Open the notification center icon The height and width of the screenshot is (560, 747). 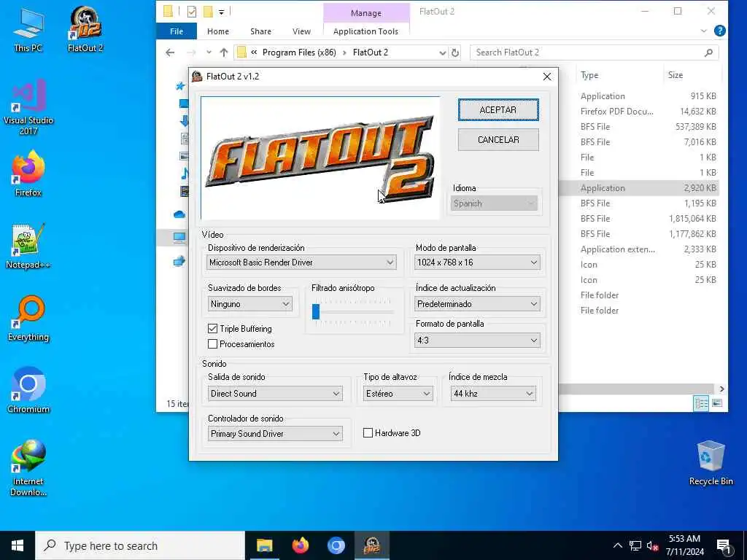(x=724, y=546)
